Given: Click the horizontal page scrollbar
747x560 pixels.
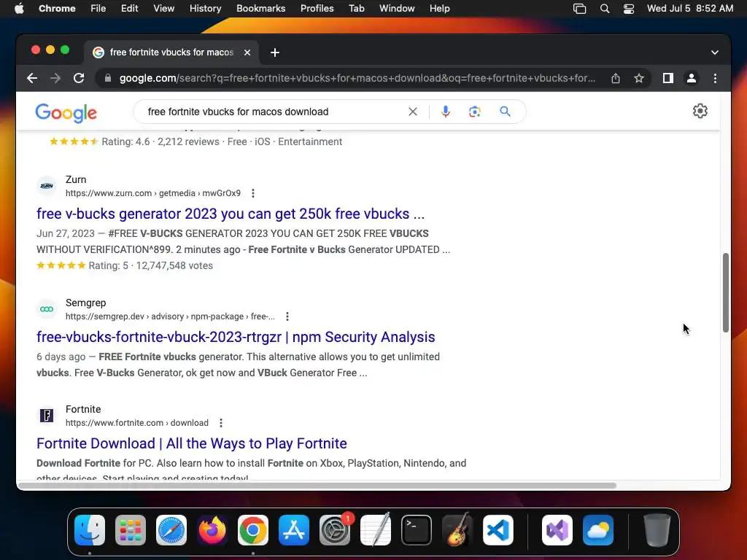Looking at the screenshot, I should click(x=317, y=486).
